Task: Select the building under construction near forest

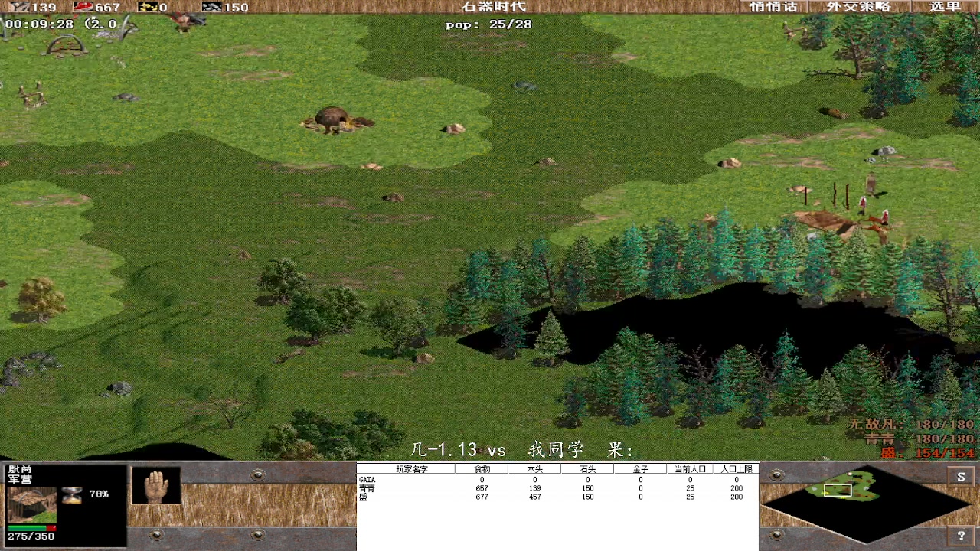Action: [x=825, y=223]
